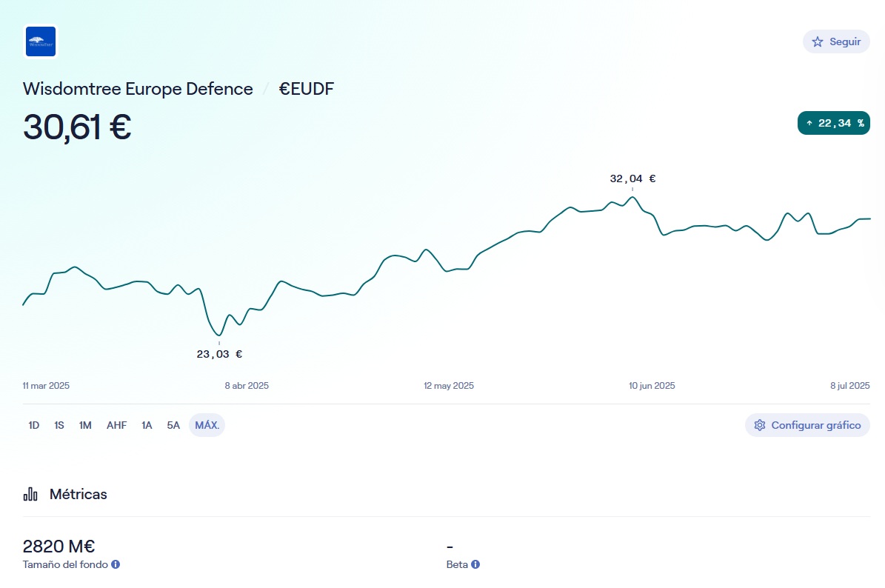The image size is (885, 588).
Task: Click the 22,34 % performance badge
Action: [833, 123]
